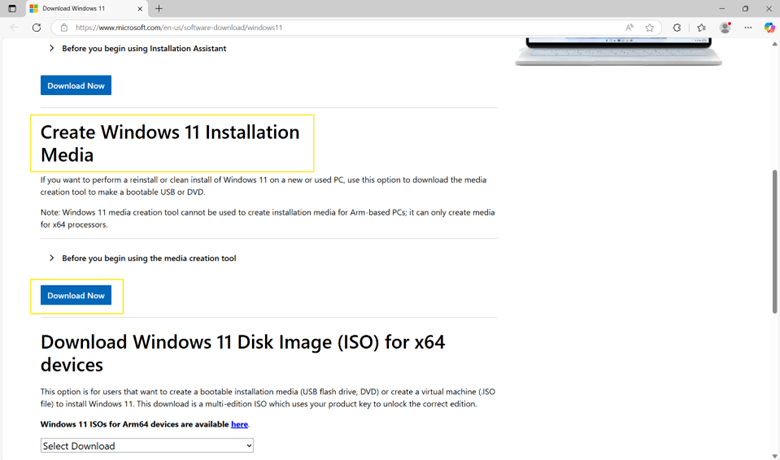780x460 pixels.
Task: Add page to favorites star icon
Action: pyautogui.click(x=649, y=27)
